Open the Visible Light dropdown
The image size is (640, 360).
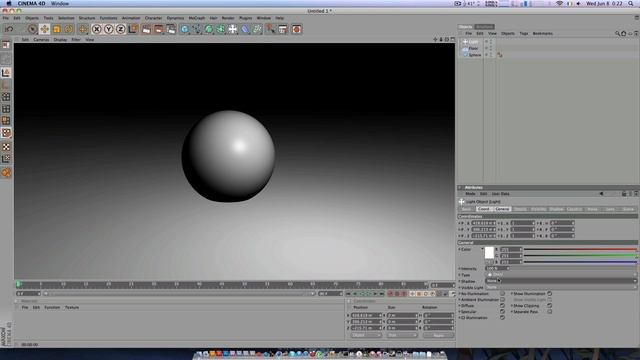tap(561, 287)
